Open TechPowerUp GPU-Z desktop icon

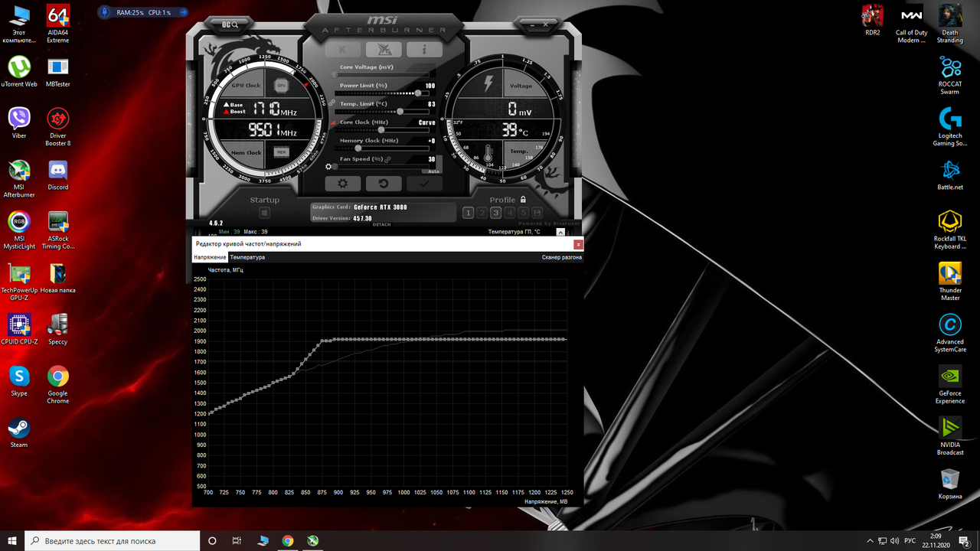[19, 282]
